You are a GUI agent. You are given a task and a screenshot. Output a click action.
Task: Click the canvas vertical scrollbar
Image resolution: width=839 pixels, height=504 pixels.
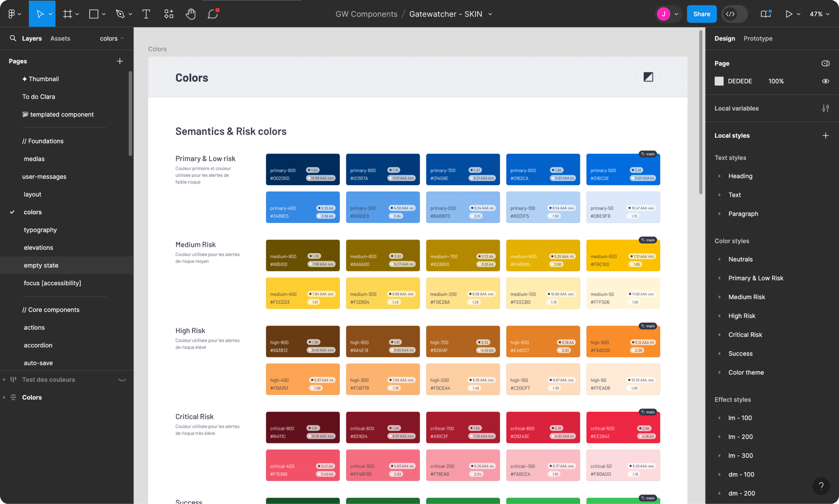click(700, 112)
